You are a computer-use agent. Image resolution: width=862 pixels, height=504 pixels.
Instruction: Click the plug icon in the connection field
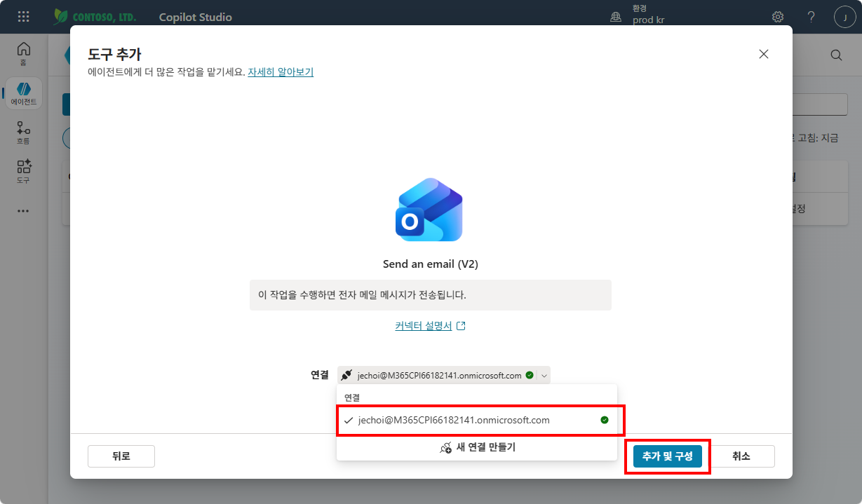(x=346, y=375)
